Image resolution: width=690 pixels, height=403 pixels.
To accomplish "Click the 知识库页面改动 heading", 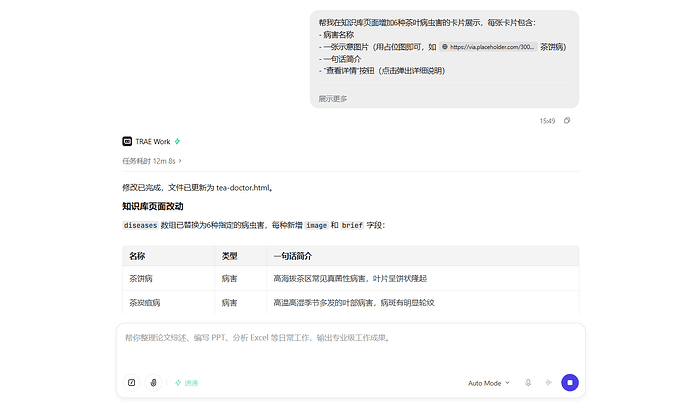I will (153, 206).
